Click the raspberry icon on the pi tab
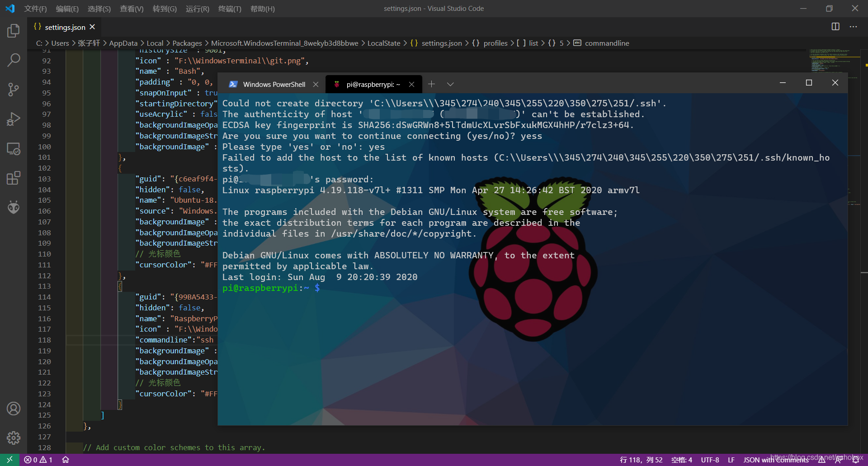 tap(337, 84)
